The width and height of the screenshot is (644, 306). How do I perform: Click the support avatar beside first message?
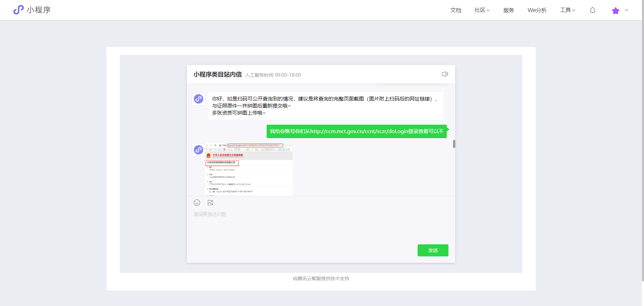click(199, 99)
